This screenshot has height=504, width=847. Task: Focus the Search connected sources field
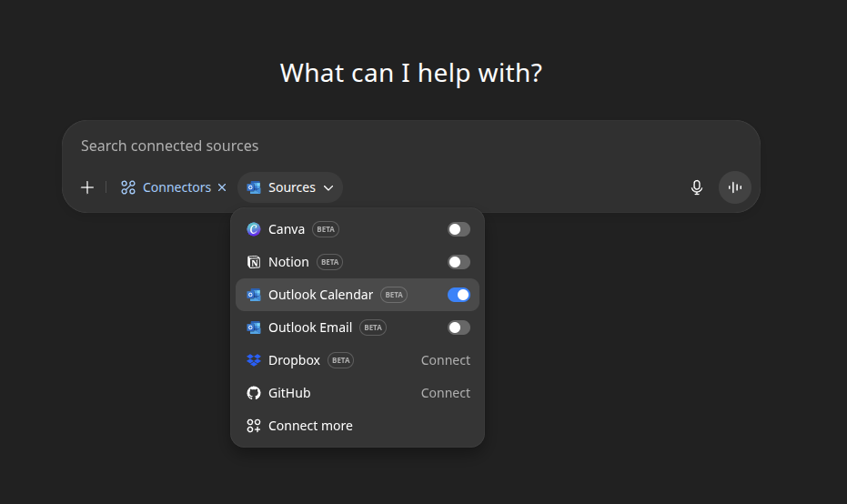click(409, 146)
